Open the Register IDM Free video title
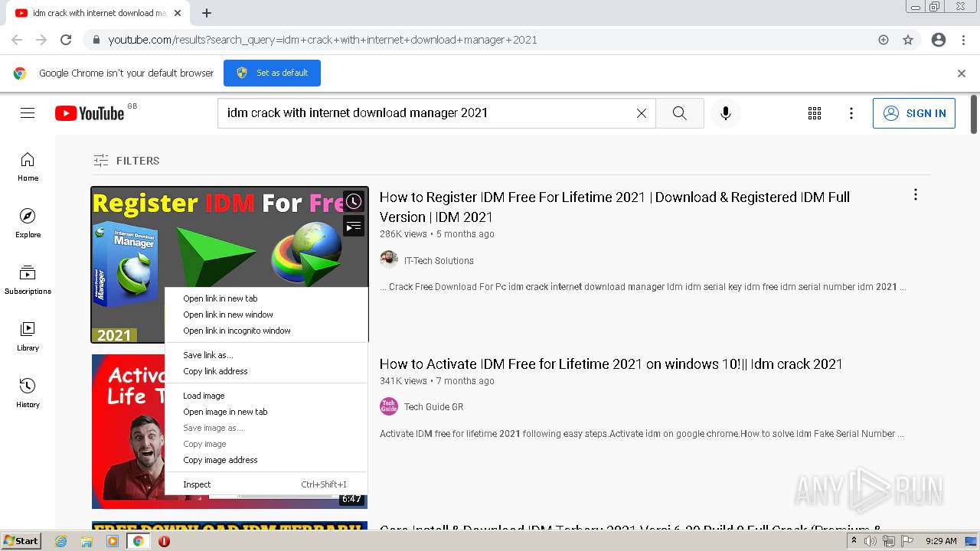The height and width of the screenshot is (551, 980). (x=615, y=207)
